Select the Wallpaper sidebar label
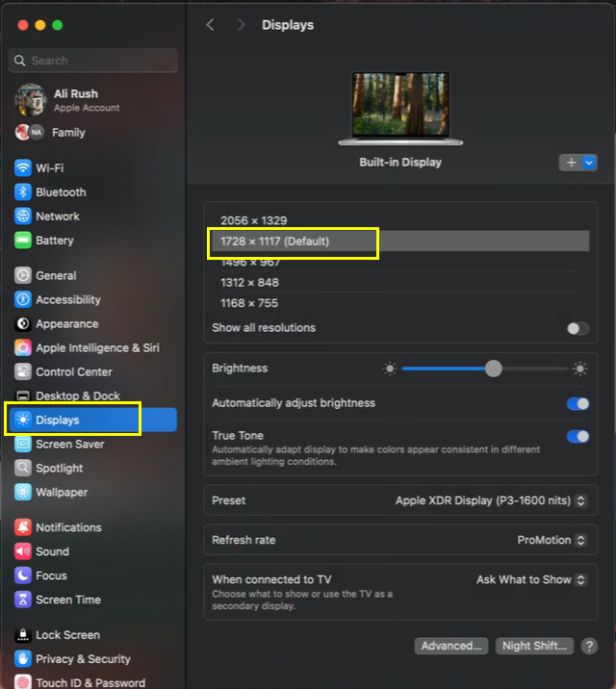 [62, 492]
